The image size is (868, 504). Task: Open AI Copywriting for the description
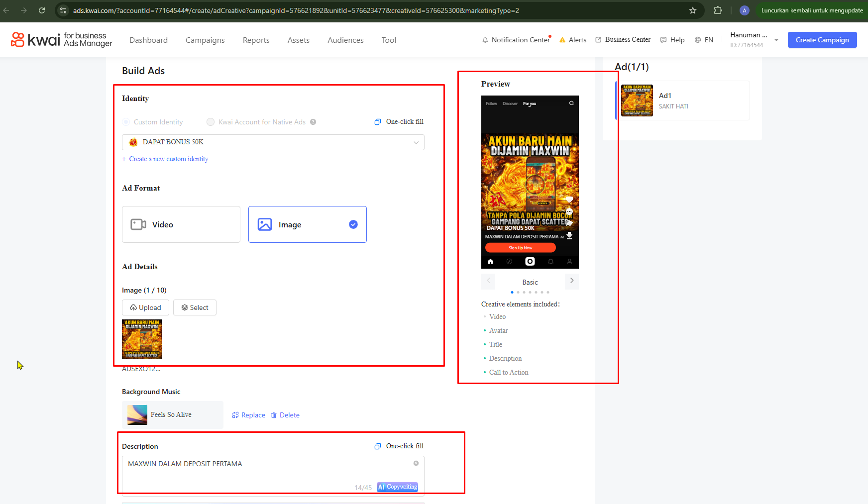397,487
